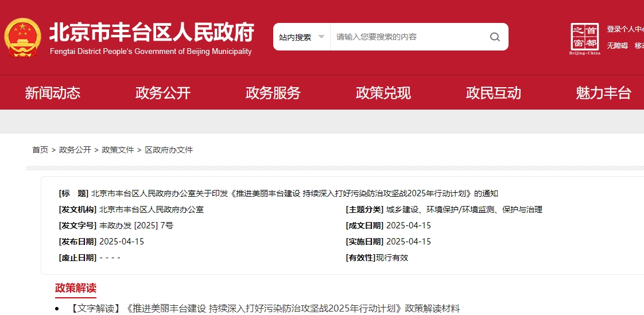Open the 政策兑现 navigation item
Viewport: 644px width, 315px height.
[383, 93]
